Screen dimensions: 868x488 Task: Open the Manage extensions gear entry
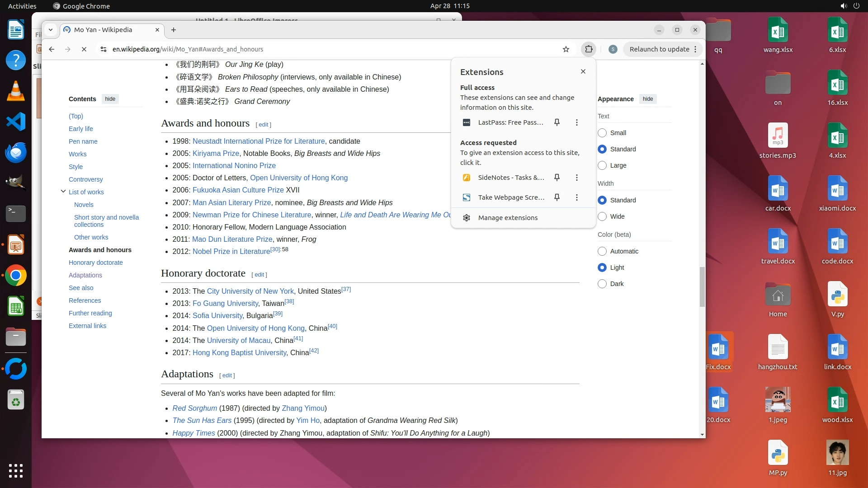pyautogui.click(x=507, y=218)
